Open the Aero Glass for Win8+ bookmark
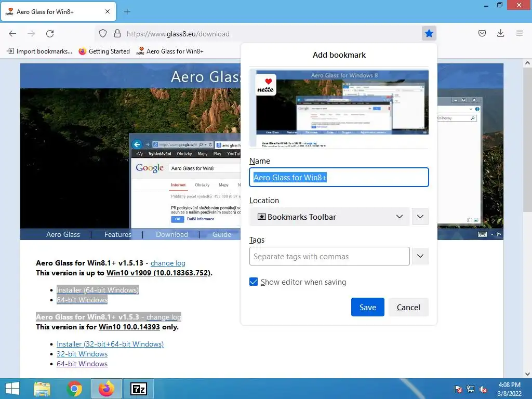 tap(170, 51)
